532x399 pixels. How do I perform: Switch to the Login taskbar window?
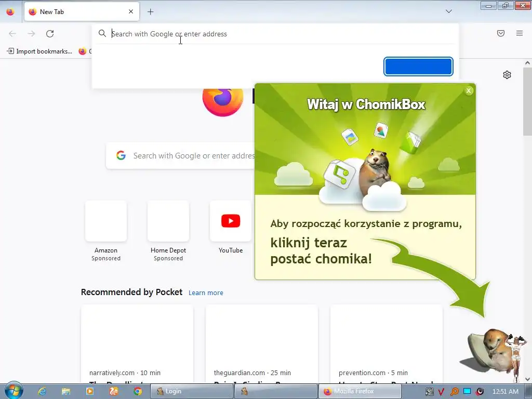[x=191, y=391]
